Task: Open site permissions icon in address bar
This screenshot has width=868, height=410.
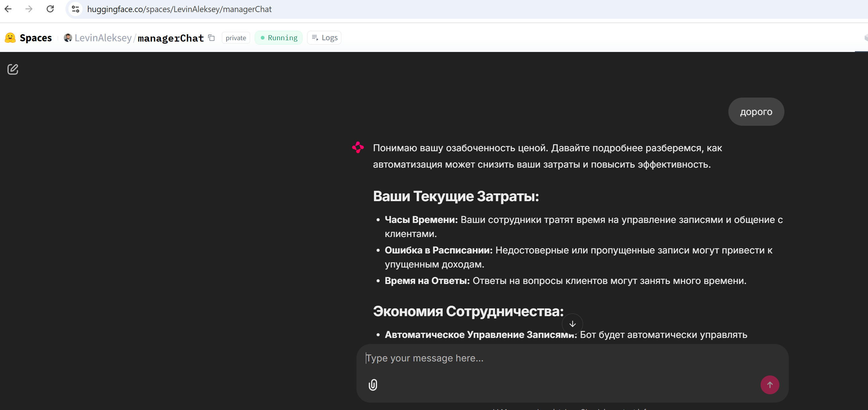Action: click(75, 9)
